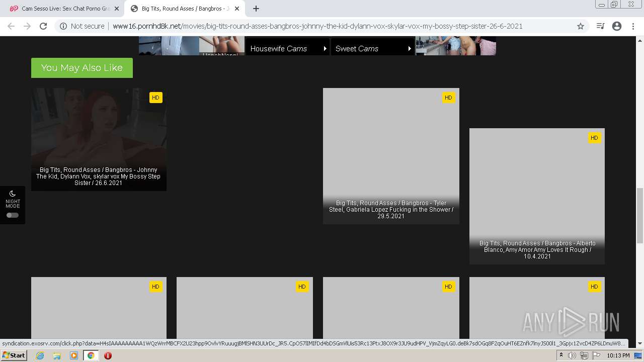This screenshot has height=362, width=644.
Task: Open Amy Loves It Rough video title link
Action: [537, 250]
